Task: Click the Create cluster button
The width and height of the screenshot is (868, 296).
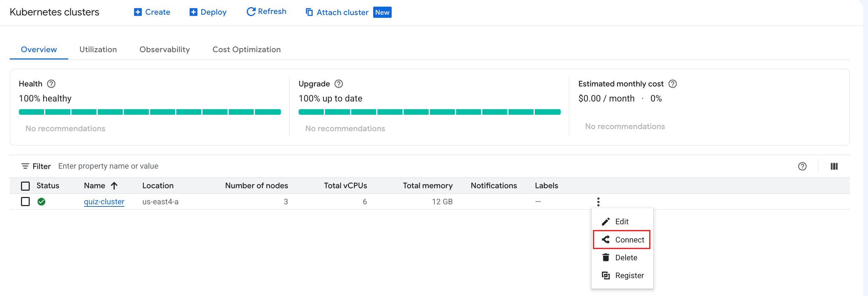Action: (152, 12)
